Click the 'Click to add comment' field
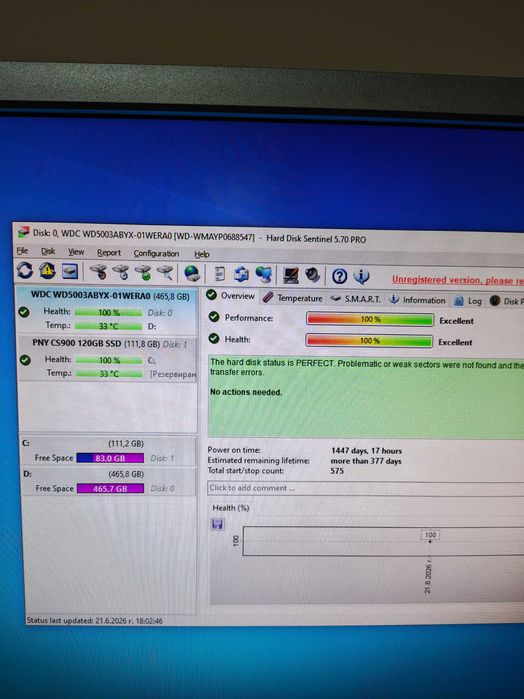Screen dimensions: 524x699 point(365,488)
